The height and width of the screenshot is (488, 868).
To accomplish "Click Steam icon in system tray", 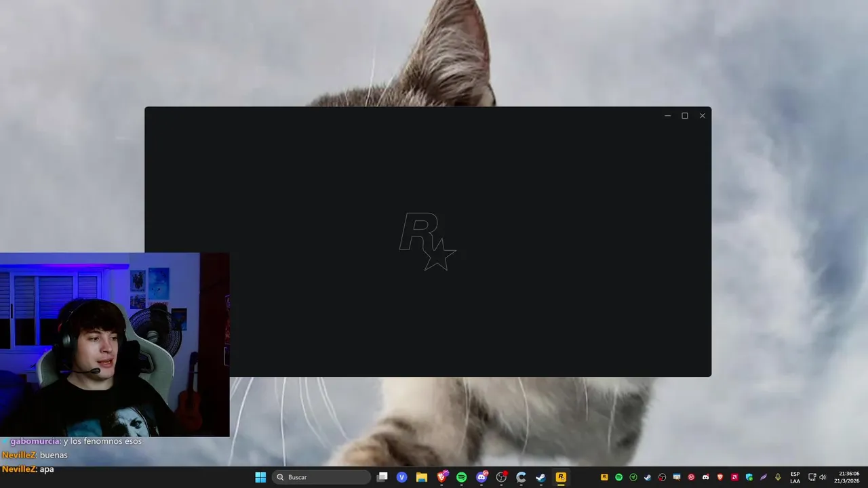I will tap(648, 477).
